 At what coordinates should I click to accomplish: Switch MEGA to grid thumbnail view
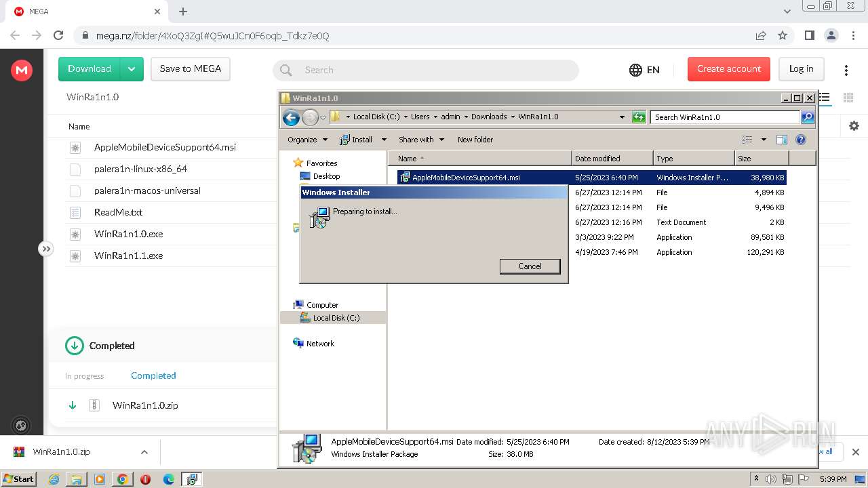tap(848, 98)
